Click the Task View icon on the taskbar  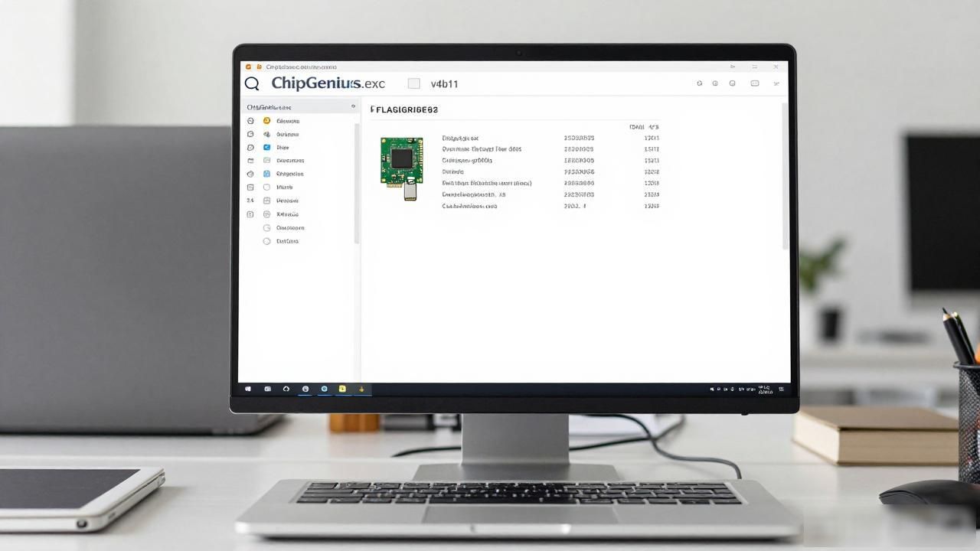267,389
